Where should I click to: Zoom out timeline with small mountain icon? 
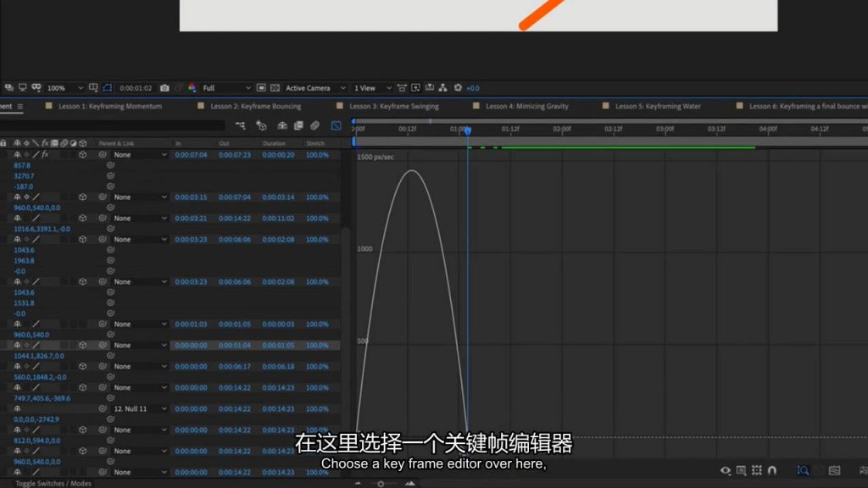tap(358, 484)
